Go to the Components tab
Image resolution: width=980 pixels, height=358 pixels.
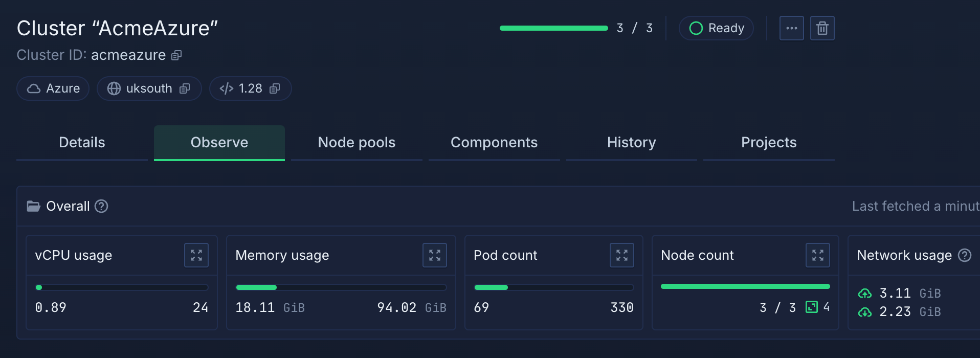click(494, 143)
